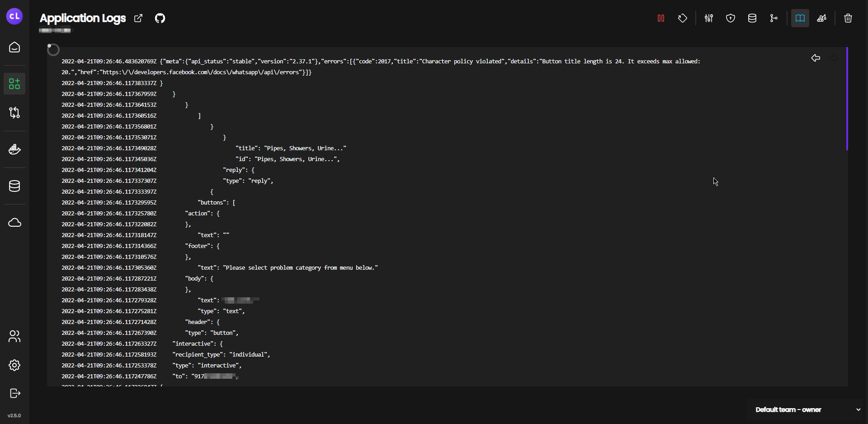
Task: Open environment variables via sliders icon
Action: coord(708,18)
